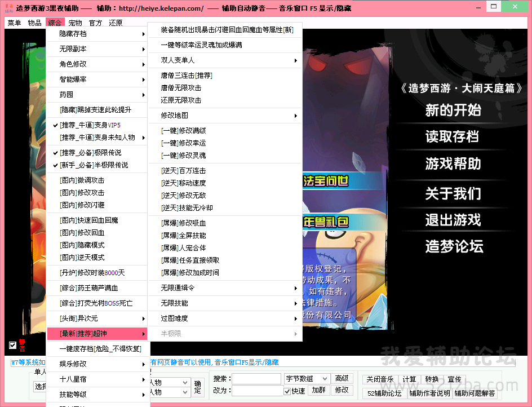Open 游戏帮助 in the game menu
Screen dimensions: 532x407
(453, 163)
